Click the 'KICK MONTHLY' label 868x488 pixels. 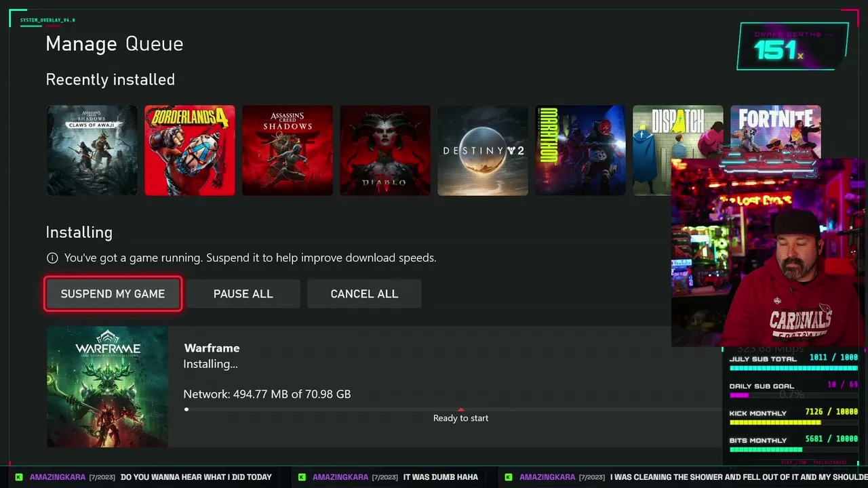point(758,413)
